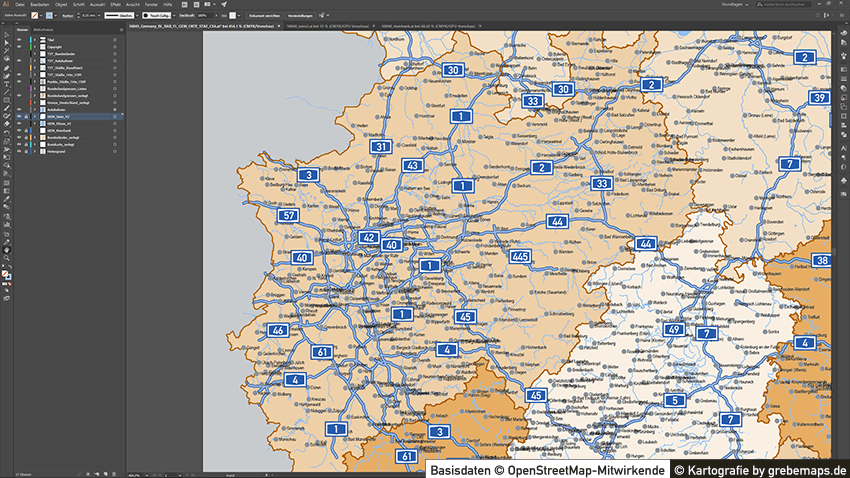Select the Magic Wand tool
This screenshot has height=478, width=850.
coord(6,51)
